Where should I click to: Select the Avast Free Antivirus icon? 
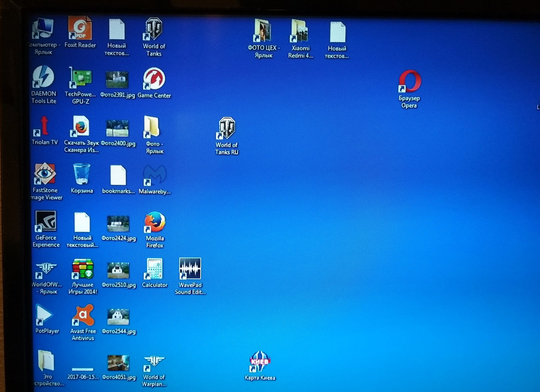pos(83,315)
